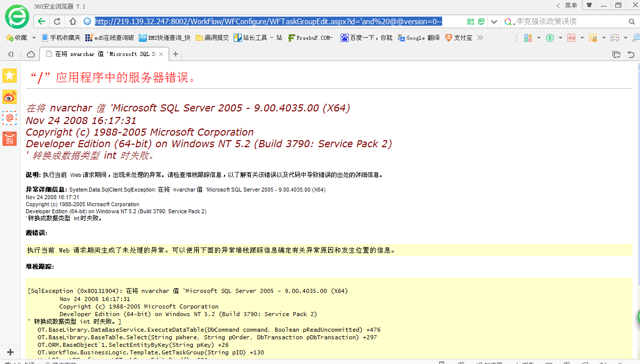Open the Google 翻译 bookmark
This screenshot has height=364, width=640.
click(418, 38)
